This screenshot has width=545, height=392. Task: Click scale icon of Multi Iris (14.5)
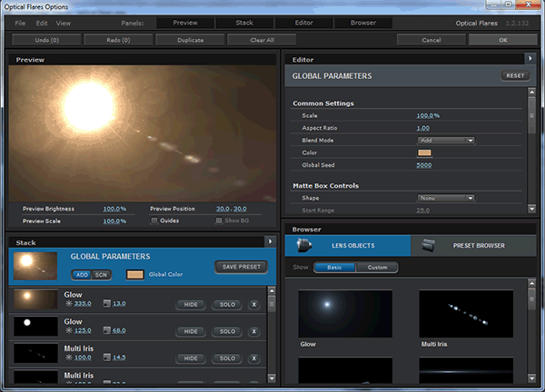106,358
